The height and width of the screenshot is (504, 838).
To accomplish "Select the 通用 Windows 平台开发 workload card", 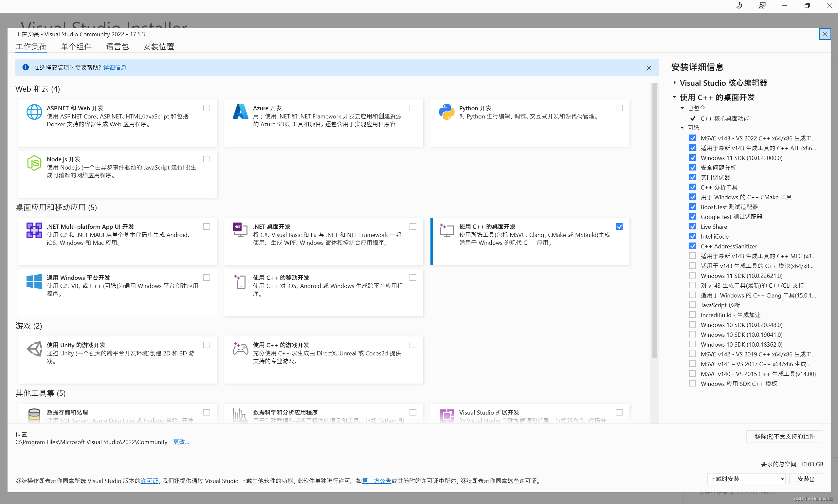I will tap(117, 292).
